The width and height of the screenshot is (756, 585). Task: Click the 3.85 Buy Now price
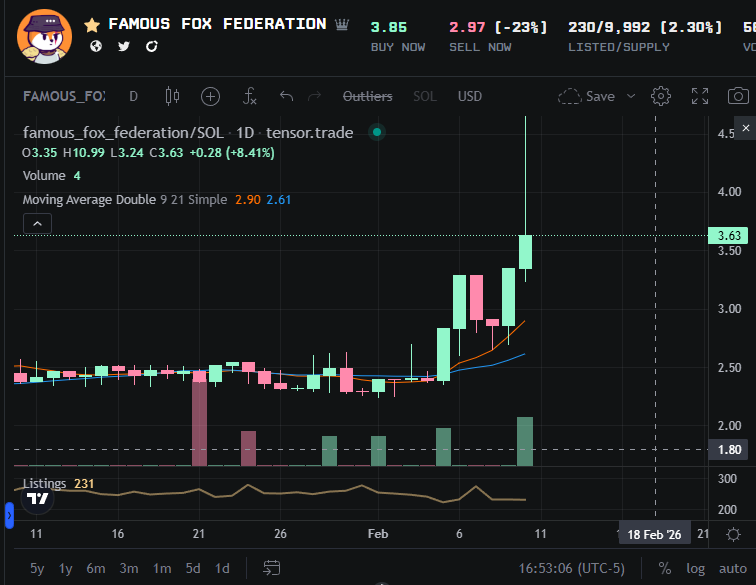[389, 27]
